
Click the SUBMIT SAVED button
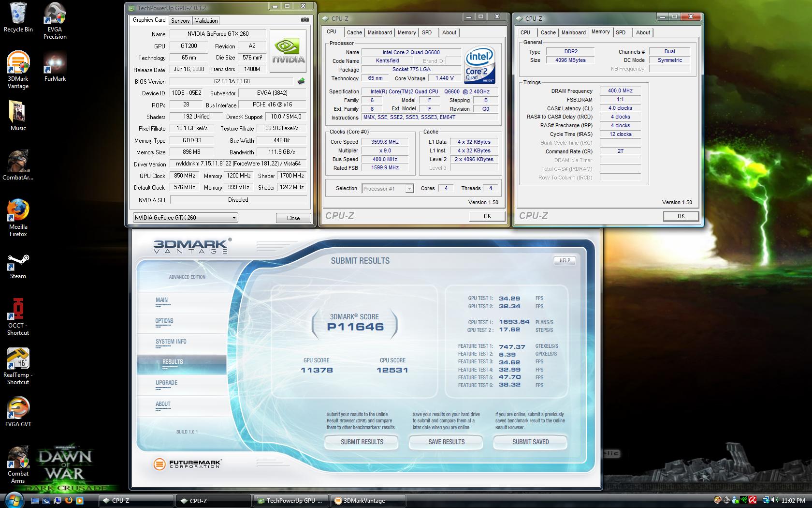pyautogui.click(x=530, y=442)
